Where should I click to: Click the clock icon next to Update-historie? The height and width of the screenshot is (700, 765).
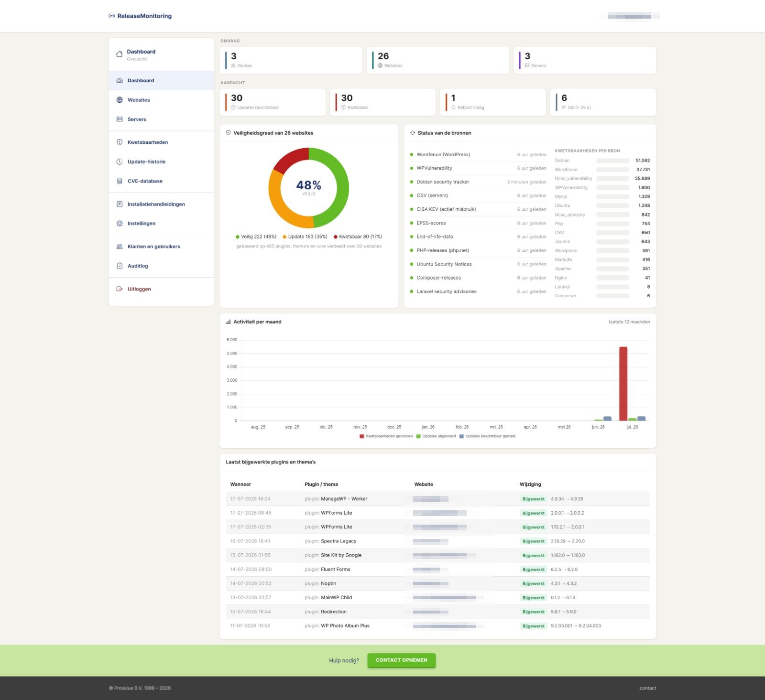[120, 162]
